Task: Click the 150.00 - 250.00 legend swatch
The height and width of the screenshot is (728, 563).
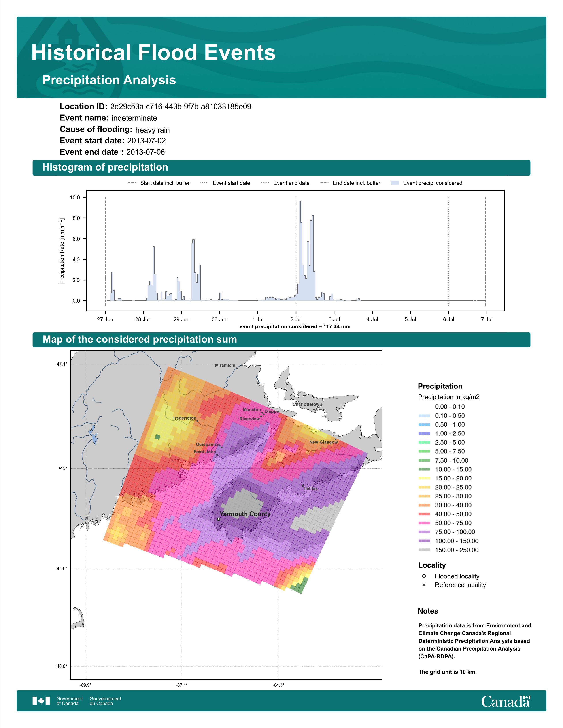Action: [x=424, y=550]
